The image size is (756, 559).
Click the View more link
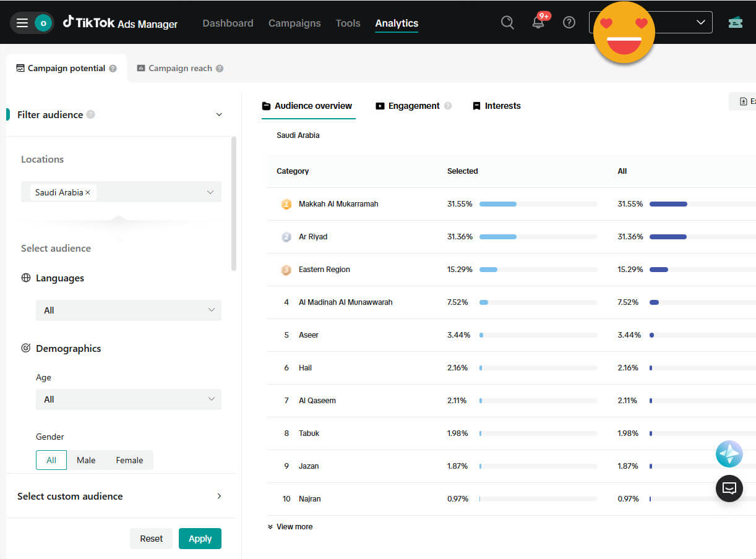(x=290, y=527)
